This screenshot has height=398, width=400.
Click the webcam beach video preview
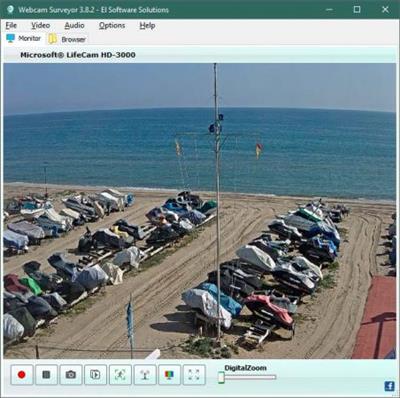pyautogui.click(x=200, y=211)
